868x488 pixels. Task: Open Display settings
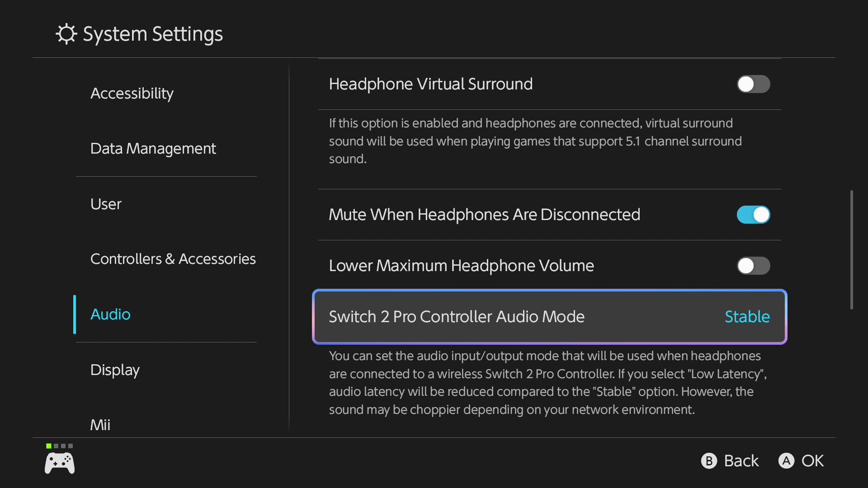tap(115, 370)
